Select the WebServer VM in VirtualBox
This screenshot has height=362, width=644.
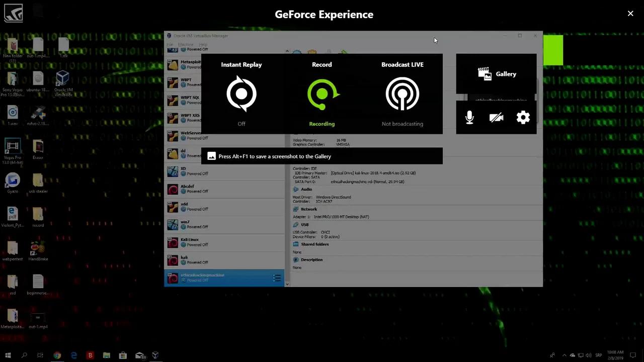[x=224, y=135]
